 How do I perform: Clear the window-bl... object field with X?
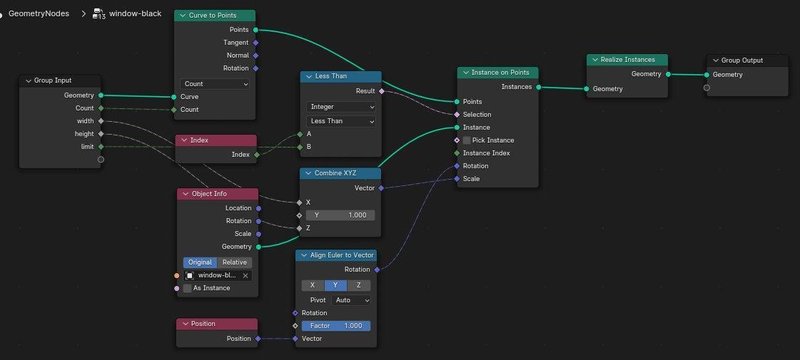(245, 275)
